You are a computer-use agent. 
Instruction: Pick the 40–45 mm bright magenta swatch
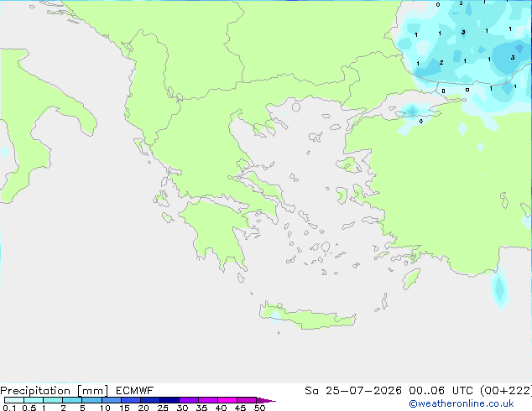click(227, 400)
